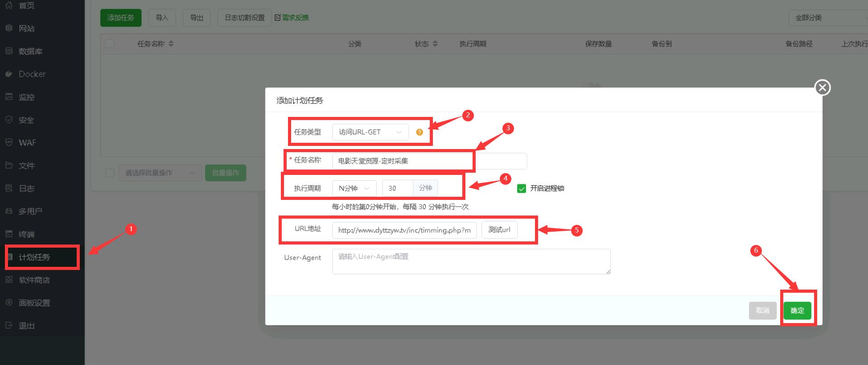Check the box beside batch operation dropdown
868x365 pixels.
pyautogui.click(x=110, y=173)
